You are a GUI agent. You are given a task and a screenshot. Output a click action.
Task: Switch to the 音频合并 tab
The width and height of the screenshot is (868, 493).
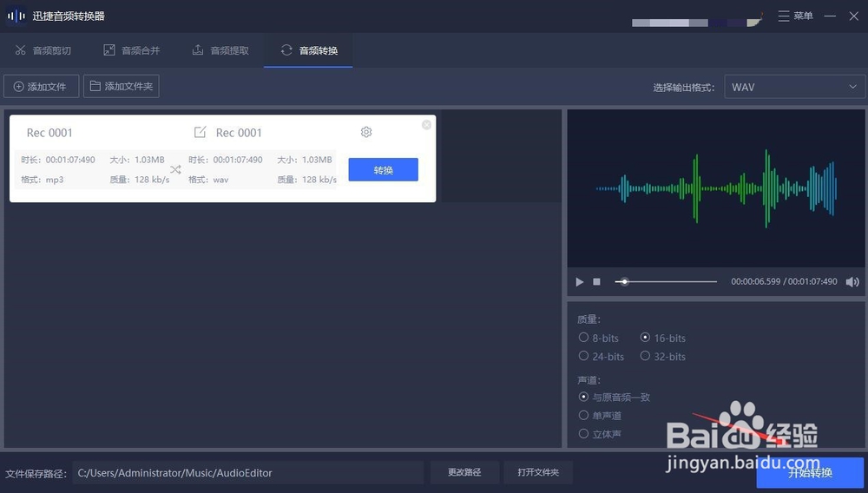pyautogui.click(x=132, y=50)
